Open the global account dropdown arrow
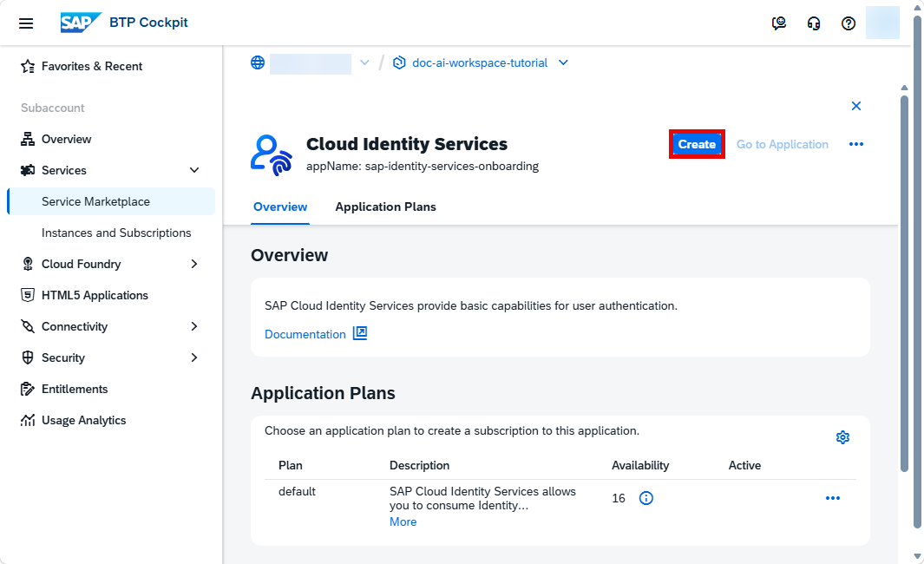Image resolution: width=924 pixels, height=564 pixels. coord(364,62)
